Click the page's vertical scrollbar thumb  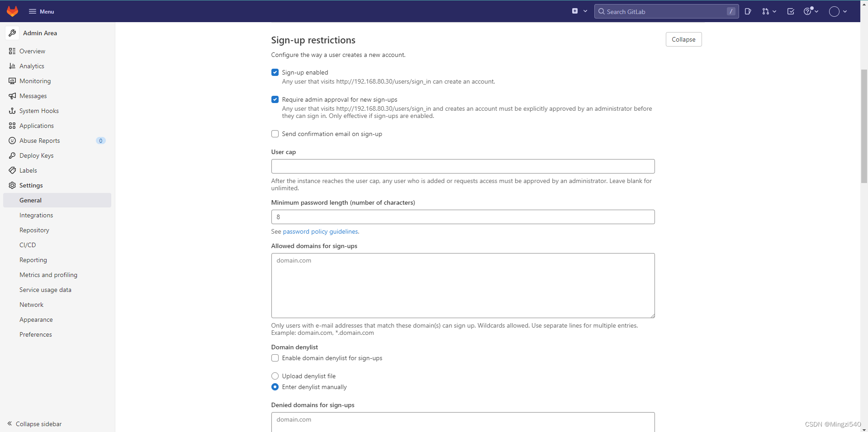864,127
